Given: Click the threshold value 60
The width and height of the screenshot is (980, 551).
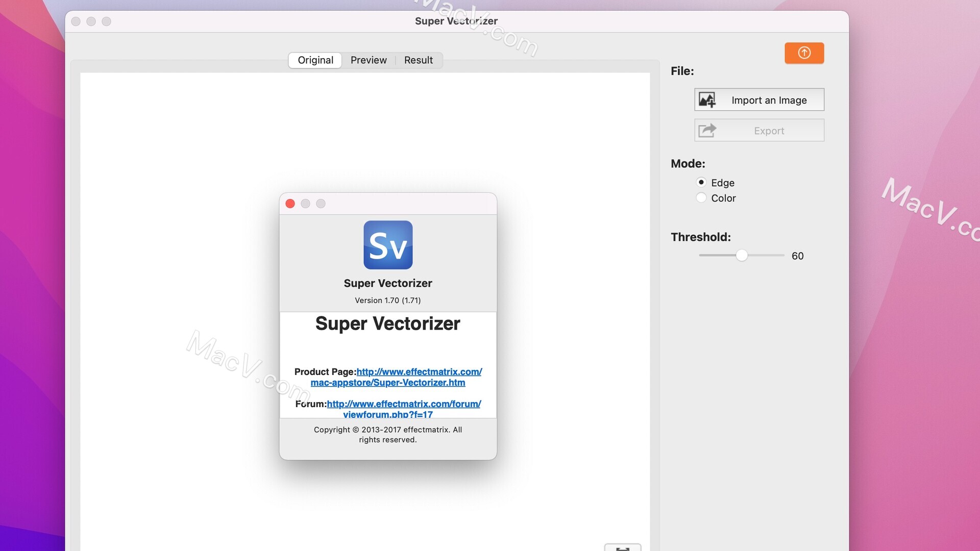Looking at the screenshot, I should click(x=797, y=256).
